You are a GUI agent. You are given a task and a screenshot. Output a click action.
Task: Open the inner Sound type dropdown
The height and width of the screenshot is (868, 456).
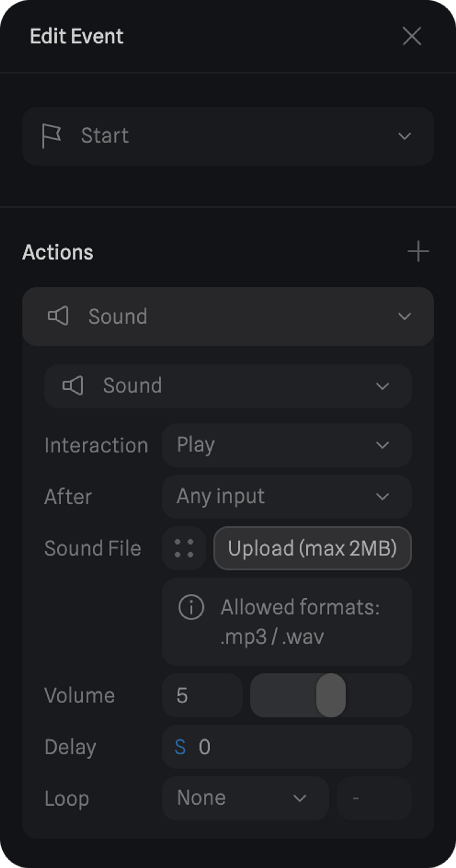coord(382,386)
